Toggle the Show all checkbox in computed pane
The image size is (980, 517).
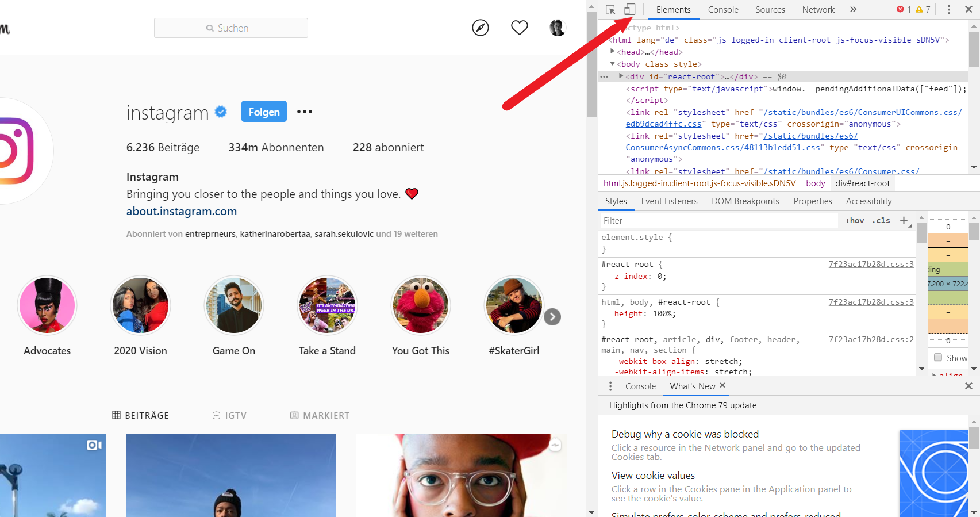point(938,358)
